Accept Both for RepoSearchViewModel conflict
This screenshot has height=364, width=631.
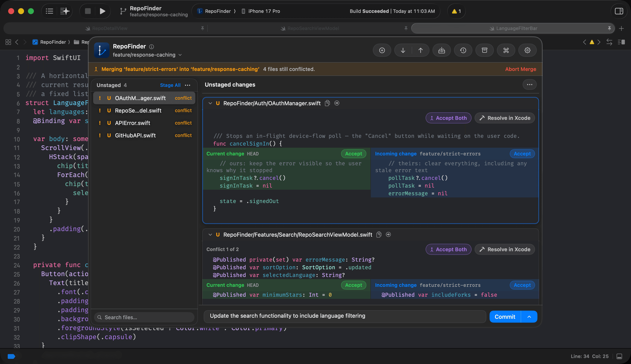[x=448, y=249]
